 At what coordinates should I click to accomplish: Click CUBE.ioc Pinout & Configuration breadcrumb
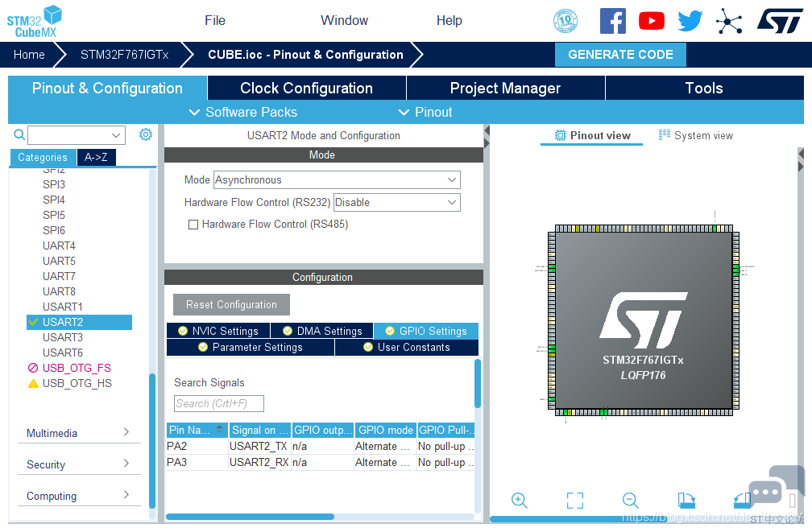305,55
